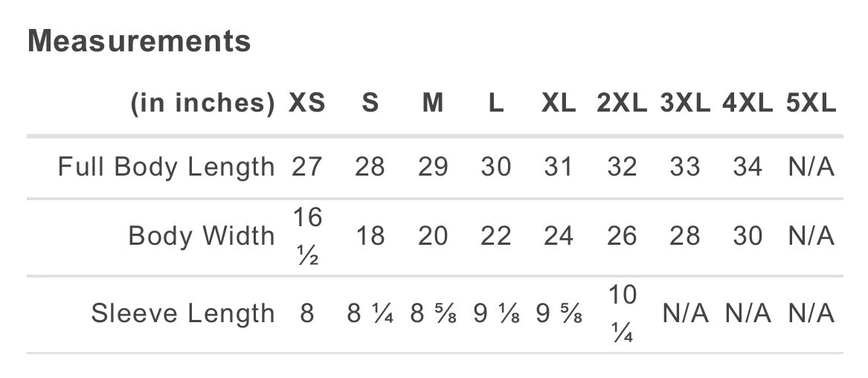Viewport: 868px width, 378px height.
Task: Click the XL size column header
Action: (559, 103)
